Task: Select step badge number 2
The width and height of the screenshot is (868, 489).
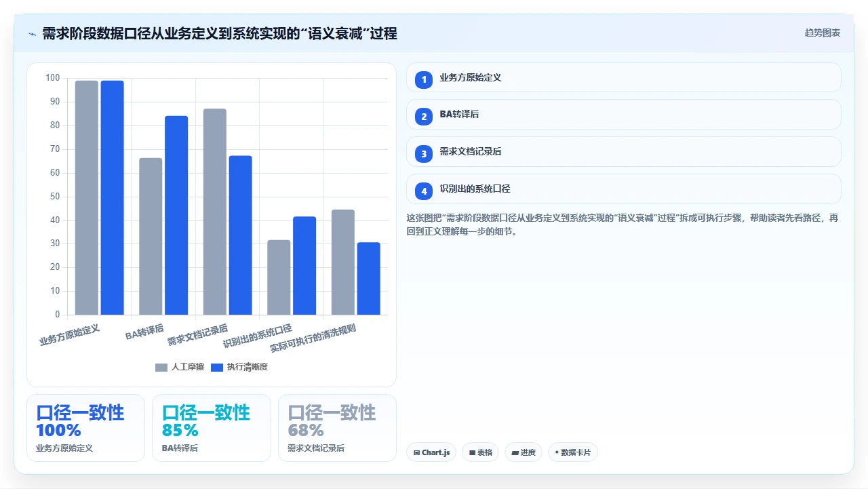Action: click(x=424, y=116)
